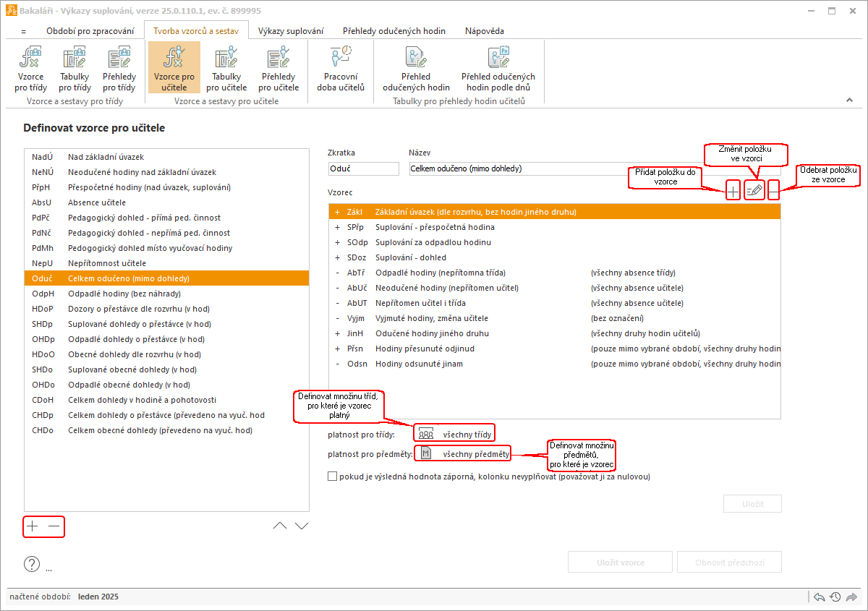Screen dimensions: 868x611
Task: Edit formula item with pencil icon
Action: tap(754, 191)
